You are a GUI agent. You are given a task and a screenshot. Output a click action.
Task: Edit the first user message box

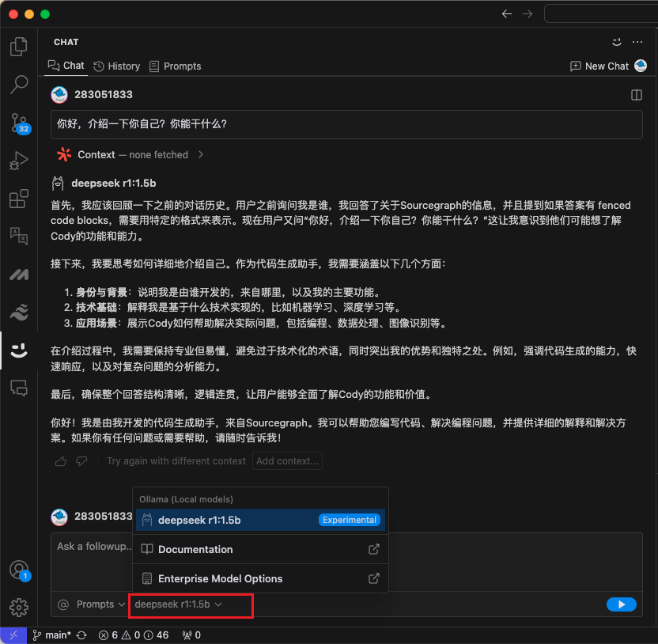(x=346, y=124)
